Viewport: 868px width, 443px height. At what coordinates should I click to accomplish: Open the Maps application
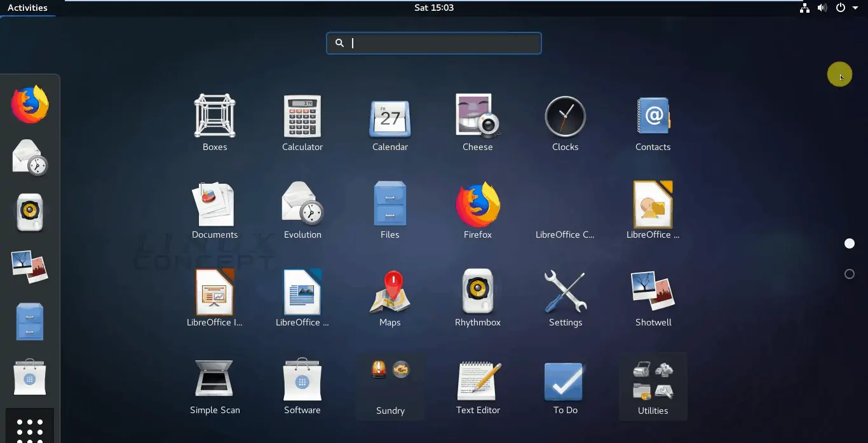point(390,298)
